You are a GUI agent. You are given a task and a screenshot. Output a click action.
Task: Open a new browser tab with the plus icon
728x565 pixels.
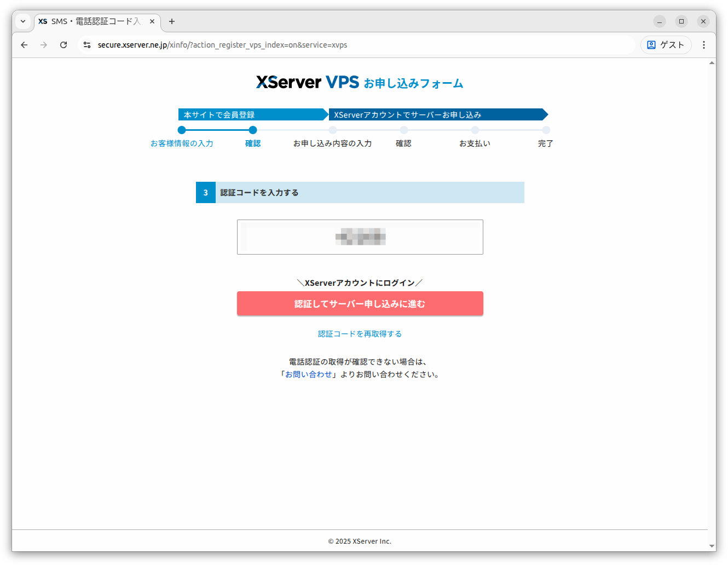tap(171, 21)
